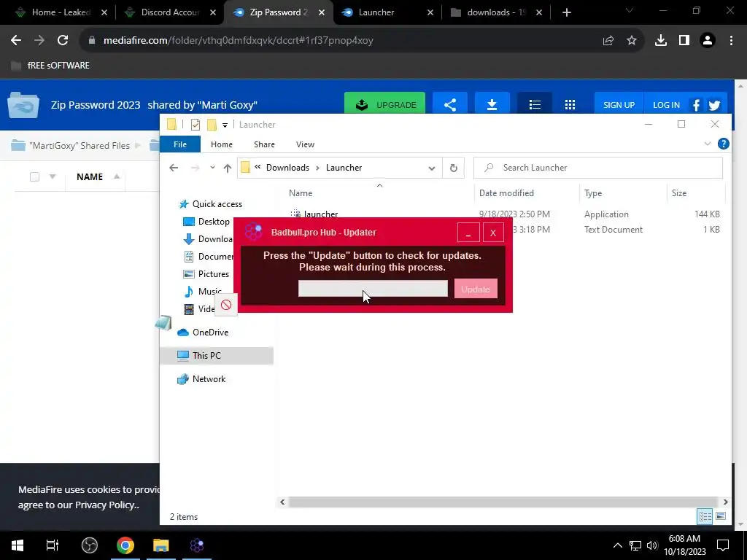The width and height of the screenshot is (747, 560).
Task: Click the Badbull.pro Hub logo icon
Action: [253, 232]
